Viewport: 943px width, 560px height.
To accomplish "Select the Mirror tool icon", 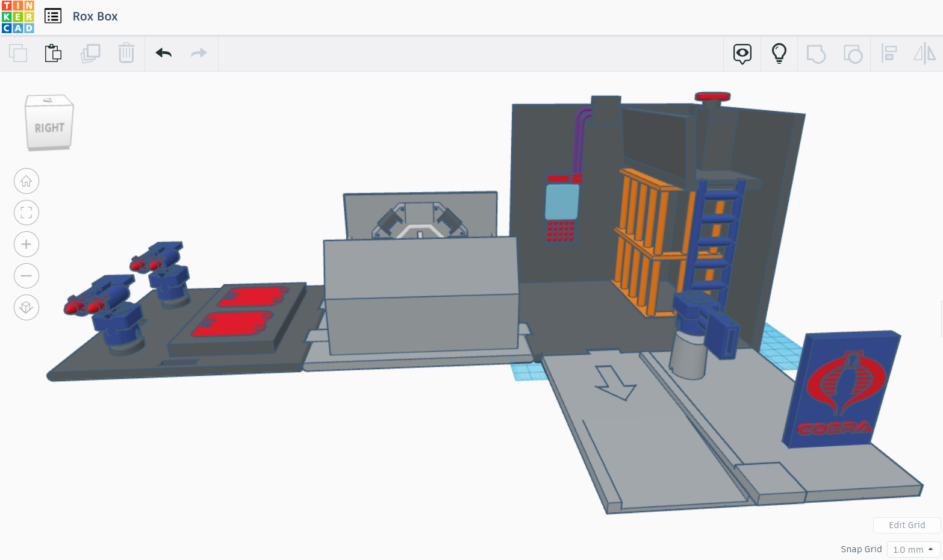I will pos(925,53).
